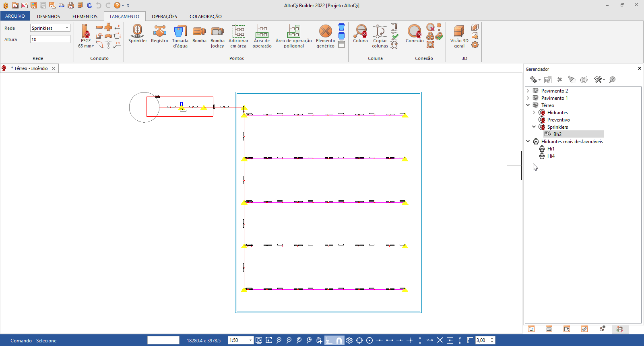Click the Altura input field
The height and width of the screenshot is (346, 644).
[50, 39]
